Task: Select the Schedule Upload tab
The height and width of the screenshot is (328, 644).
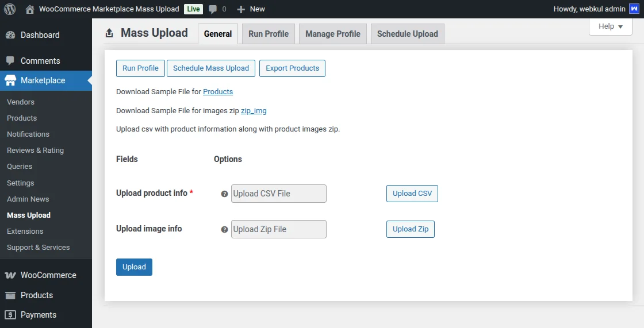Action: coord(407,34)
